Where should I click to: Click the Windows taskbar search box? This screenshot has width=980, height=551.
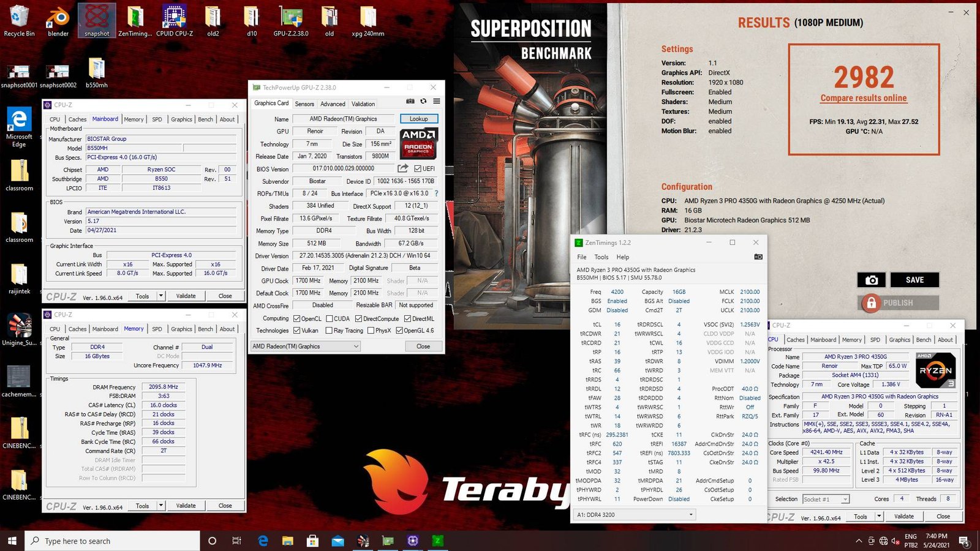coord(113,541)
